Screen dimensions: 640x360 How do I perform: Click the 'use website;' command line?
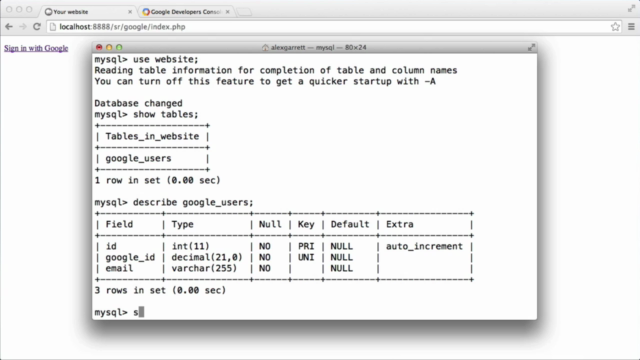147,60
